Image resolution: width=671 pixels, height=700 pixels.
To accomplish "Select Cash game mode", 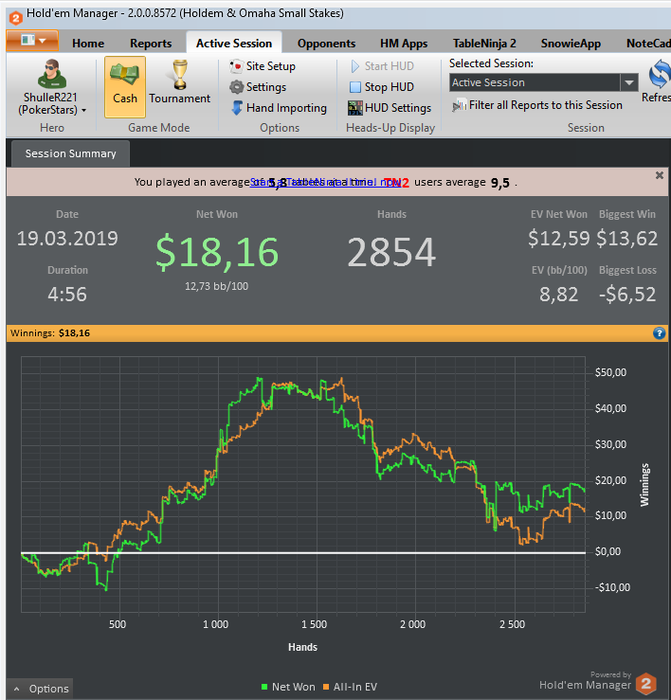I will click(x=125, y=87).
